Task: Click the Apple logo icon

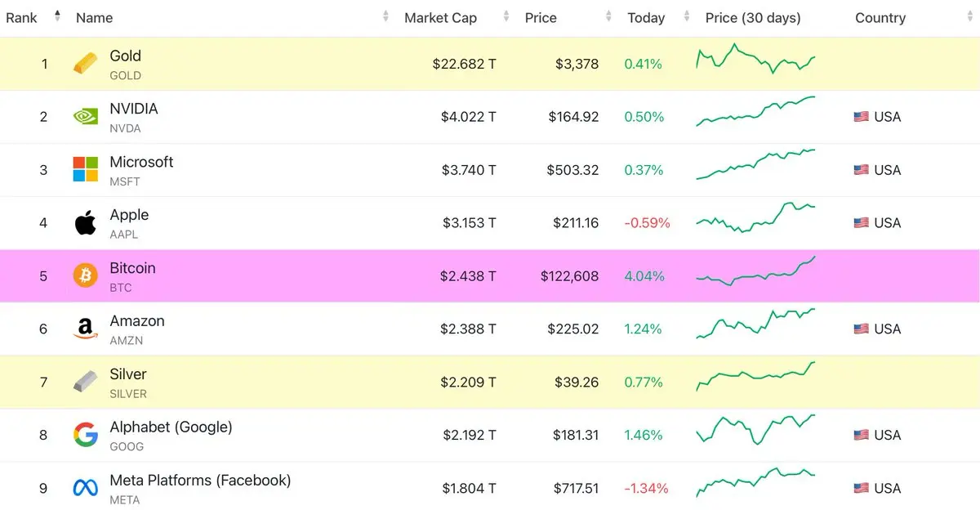Action: [x=86, y=222]
